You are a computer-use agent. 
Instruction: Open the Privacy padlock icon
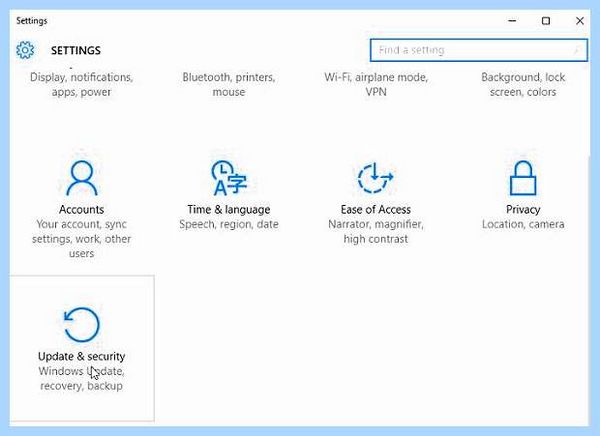523,178
